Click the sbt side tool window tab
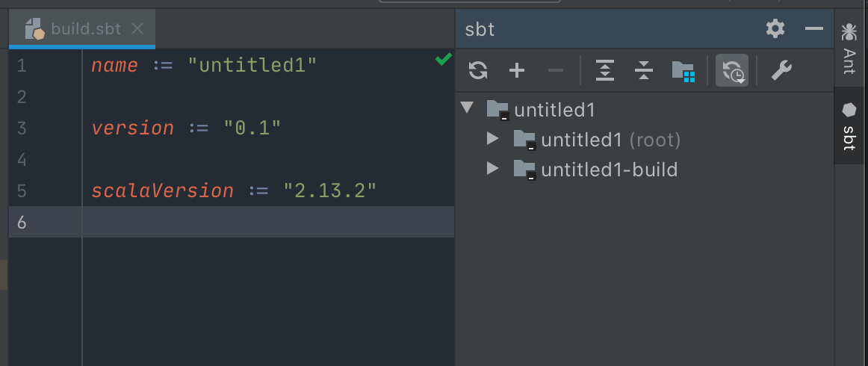The width and height of the screenshot is (868, 366). coord(849,127)
